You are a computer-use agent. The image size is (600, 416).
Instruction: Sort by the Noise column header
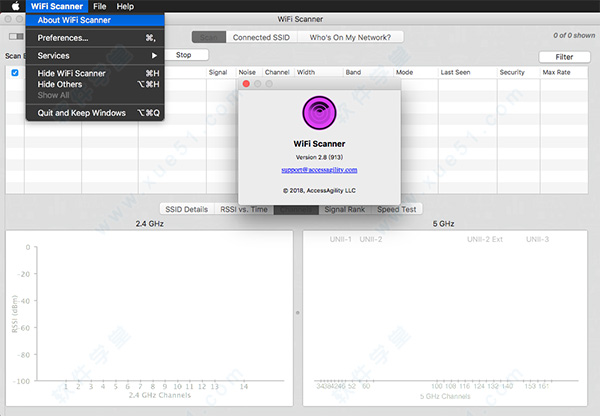[x=247, y=72]
